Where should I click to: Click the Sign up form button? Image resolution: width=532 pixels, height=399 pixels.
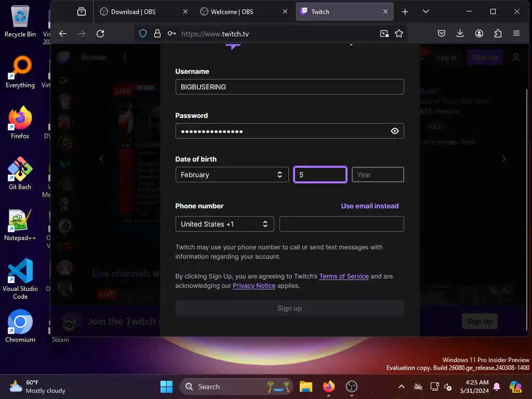289,309
